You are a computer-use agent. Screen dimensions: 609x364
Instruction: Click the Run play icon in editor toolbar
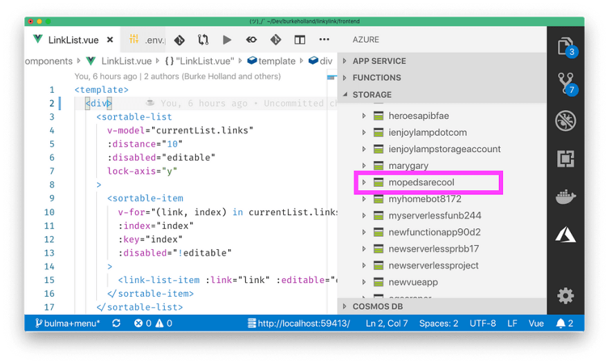click(227, 39)
